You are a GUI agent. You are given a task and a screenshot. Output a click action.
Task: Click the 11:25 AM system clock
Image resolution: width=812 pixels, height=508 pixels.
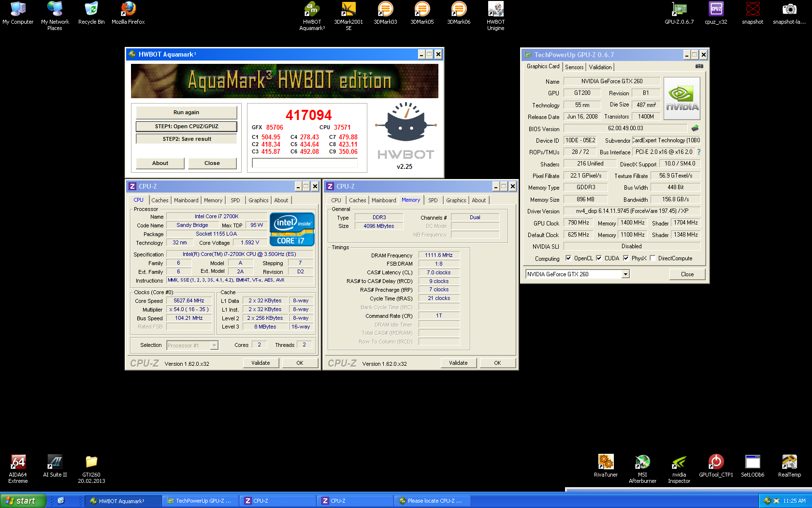[794, 501]
